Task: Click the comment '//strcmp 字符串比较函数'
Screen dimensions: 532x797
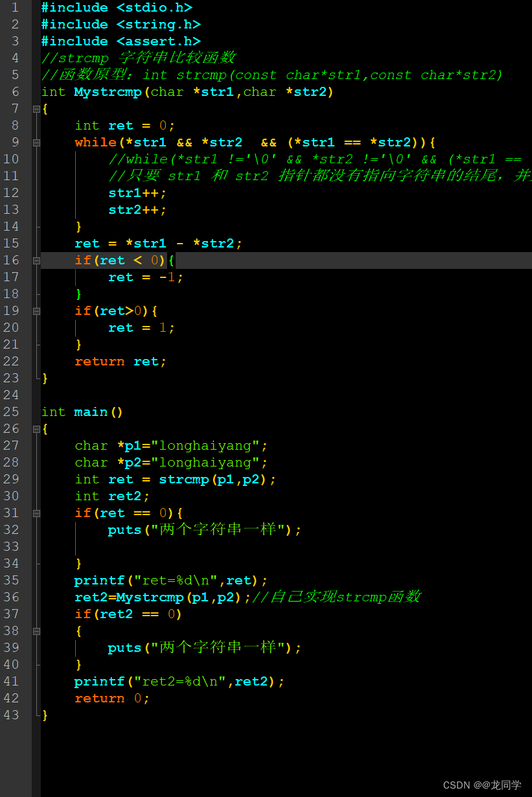Action: pos(139,58)
